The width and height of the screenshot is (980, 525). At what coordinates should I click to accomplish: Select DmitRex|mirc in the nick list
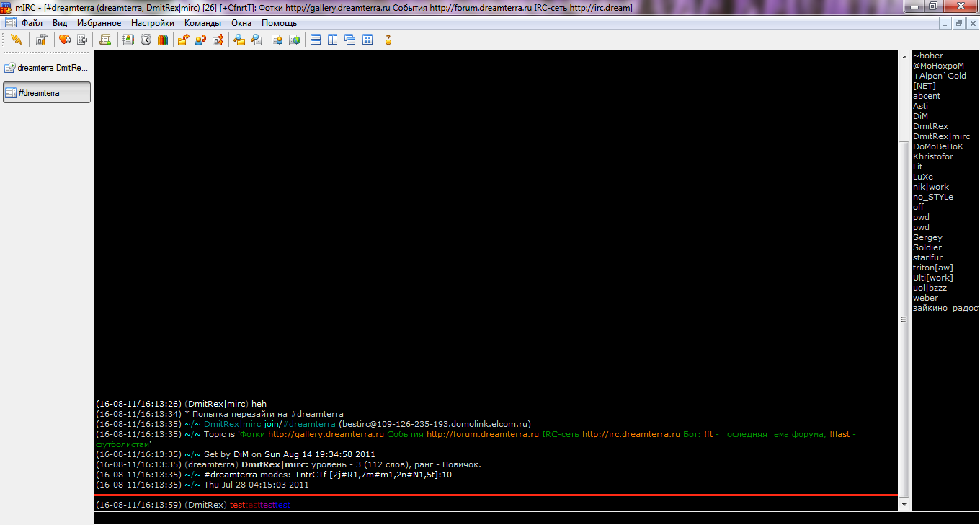click(941, 136)
